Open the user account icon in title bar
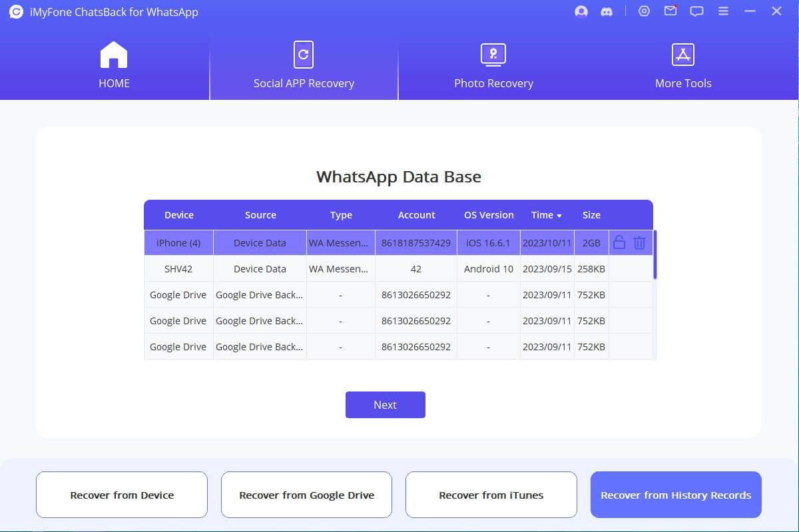 tap(581, 11)
